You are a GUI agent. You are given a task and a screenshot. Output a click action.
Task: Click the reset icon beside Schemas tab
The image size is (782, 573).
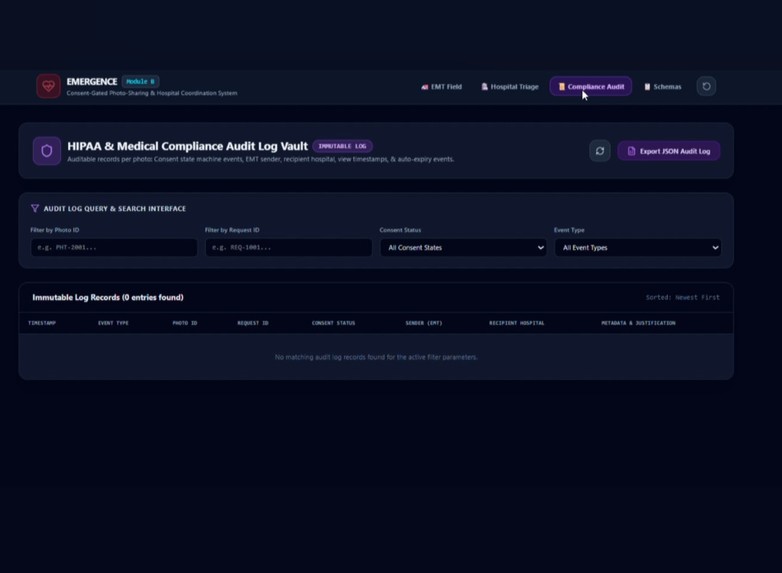pyautogui.click(x=706, y=86)
